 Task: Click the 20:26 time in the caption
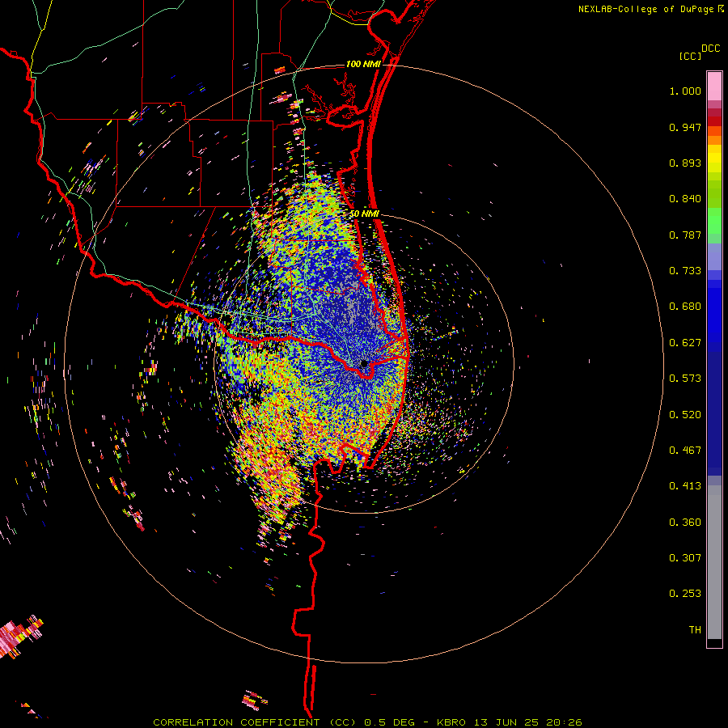tap(564, 722)
